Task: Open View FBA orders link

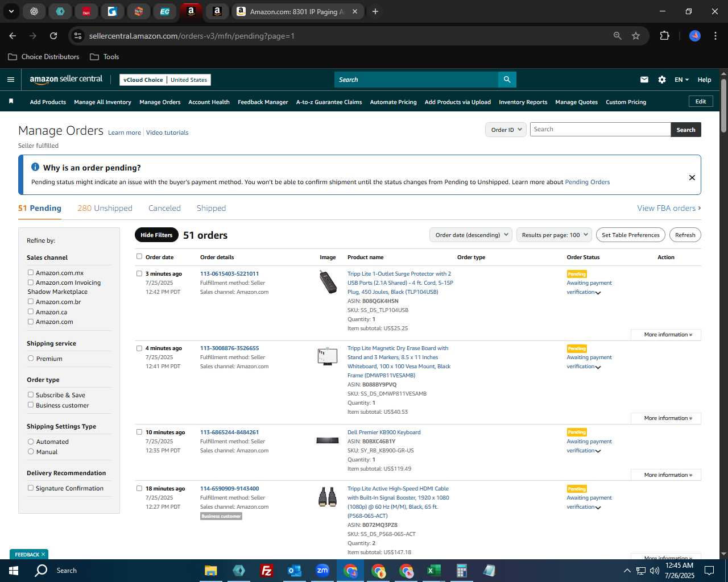Action: point(669,208)
